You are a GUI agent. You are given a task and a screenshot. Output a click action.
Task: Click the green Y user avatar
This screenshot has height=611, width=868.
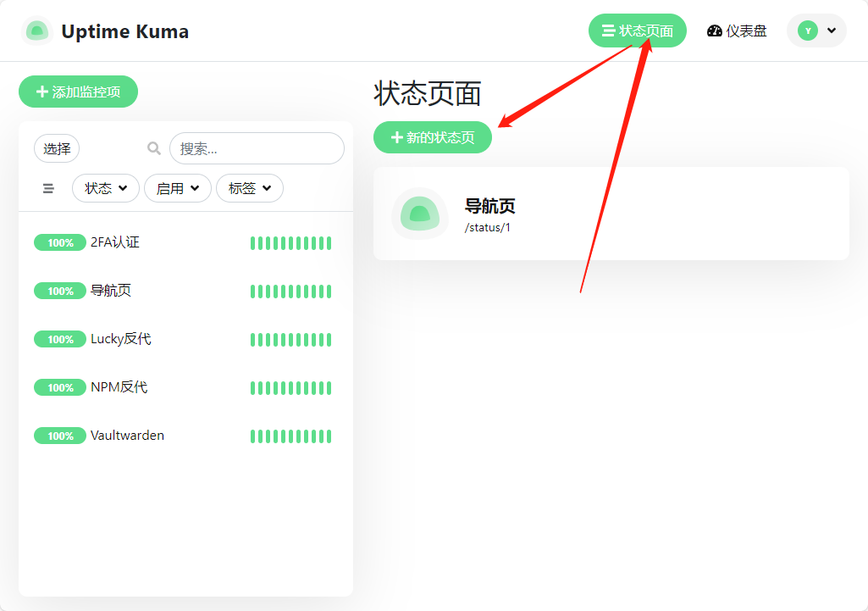point(808,31)
